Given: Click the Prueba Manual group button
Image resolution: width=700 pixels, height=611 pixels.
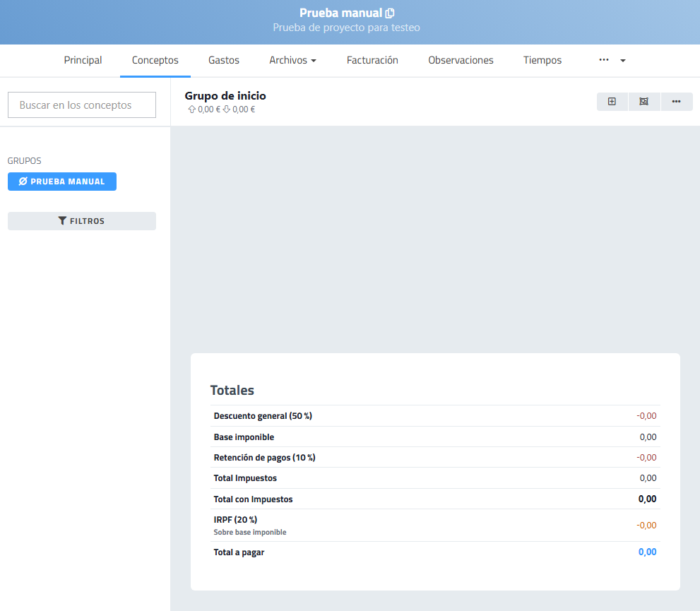Looking at the screenshot, I should (62, 182).
